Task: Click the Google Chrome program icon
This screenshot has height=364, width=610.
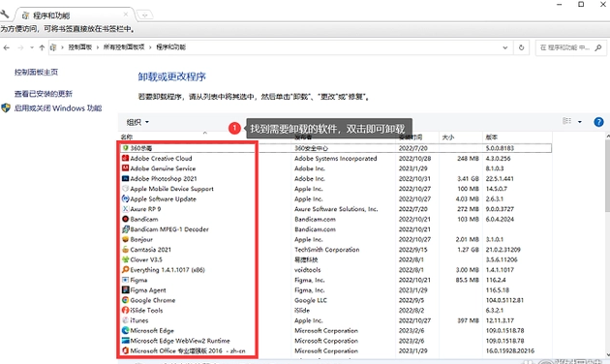Action: pos(125,300)
